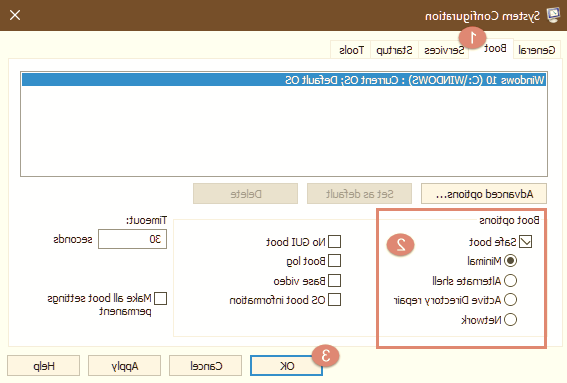Select the Alternate shell radio option
Screen dimensions: 567x383
(510, 280)
